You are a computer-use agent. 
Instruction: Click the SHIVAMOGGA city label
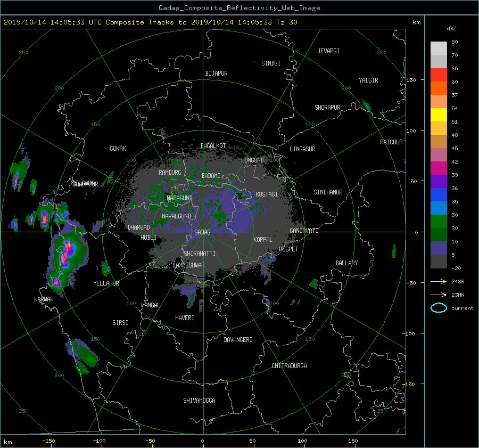199,400
